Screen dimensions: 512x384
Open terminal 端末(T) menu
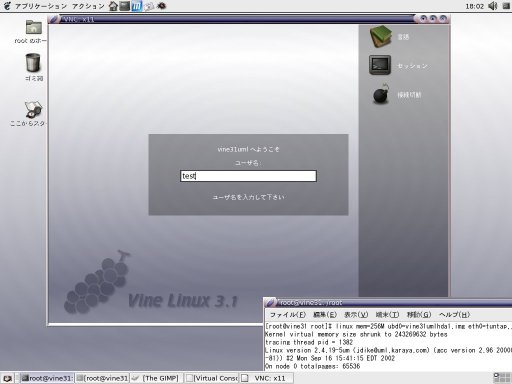pos(387,315)
